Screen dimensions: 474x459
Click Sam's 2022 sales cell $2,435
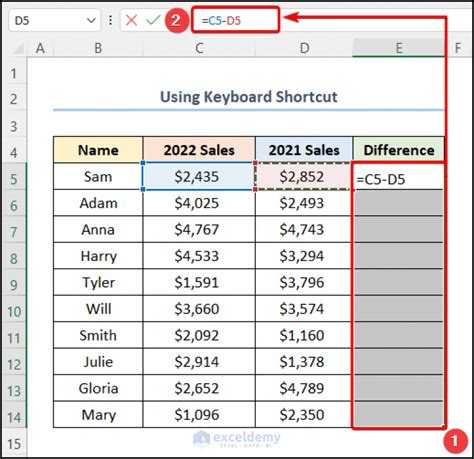tap(199, 176)
